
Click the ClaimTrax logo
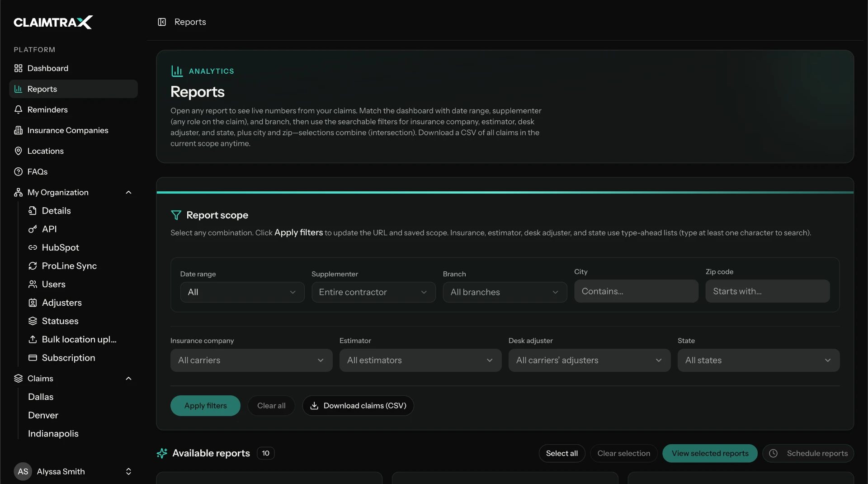(x=53, y=22)
